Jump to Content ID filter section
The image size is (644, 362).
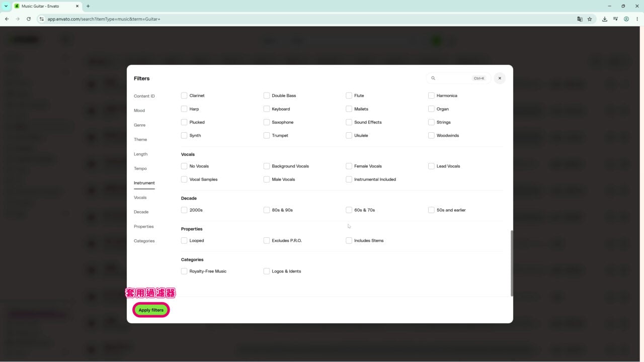pyautogui.click(x=144, y=96)
